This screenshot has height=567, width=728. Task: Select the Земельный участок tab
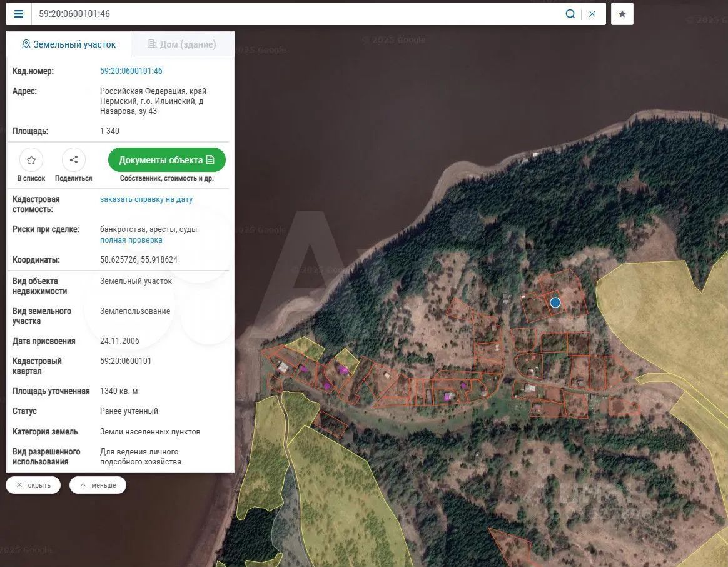(x=69, y=44)
